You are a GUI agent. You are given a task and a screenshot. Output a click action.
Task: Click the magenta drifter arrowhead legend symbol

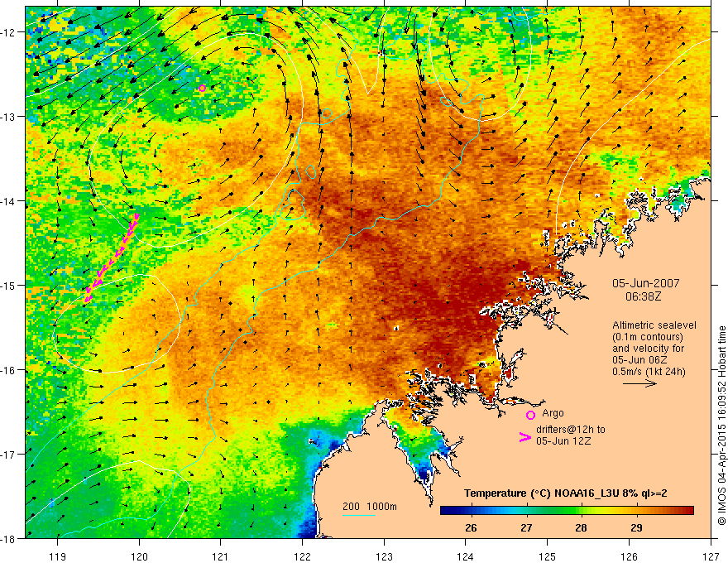(x=525, y=437)
